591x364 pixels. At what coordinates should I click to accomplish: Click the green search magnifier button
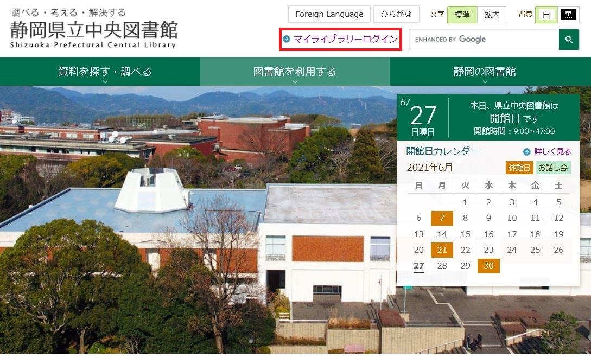569,39
